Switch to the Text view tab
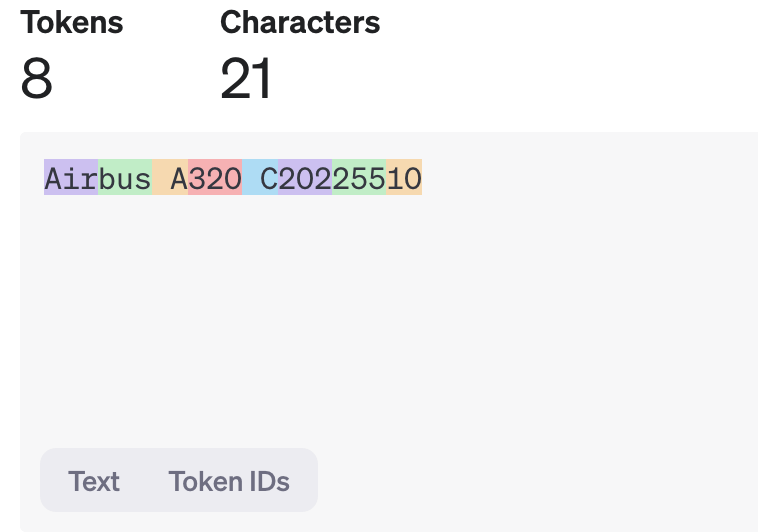 [x=94, y=481]
